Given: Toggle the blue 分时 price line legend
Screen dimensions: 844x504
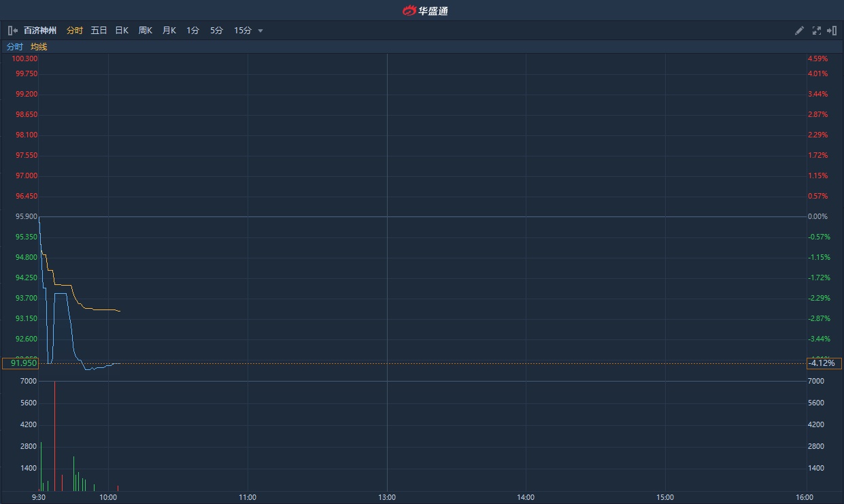Looking at the screenshot, I should tap(14, 47).
